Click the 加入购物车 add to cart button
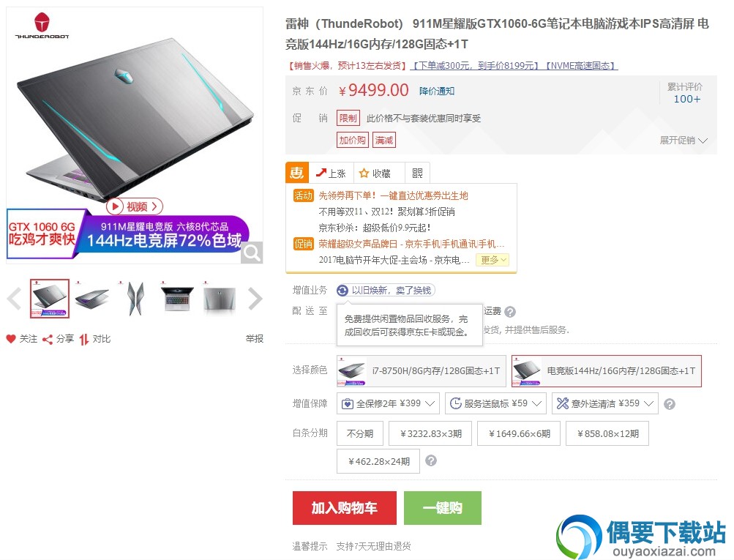 pos(345,508)
